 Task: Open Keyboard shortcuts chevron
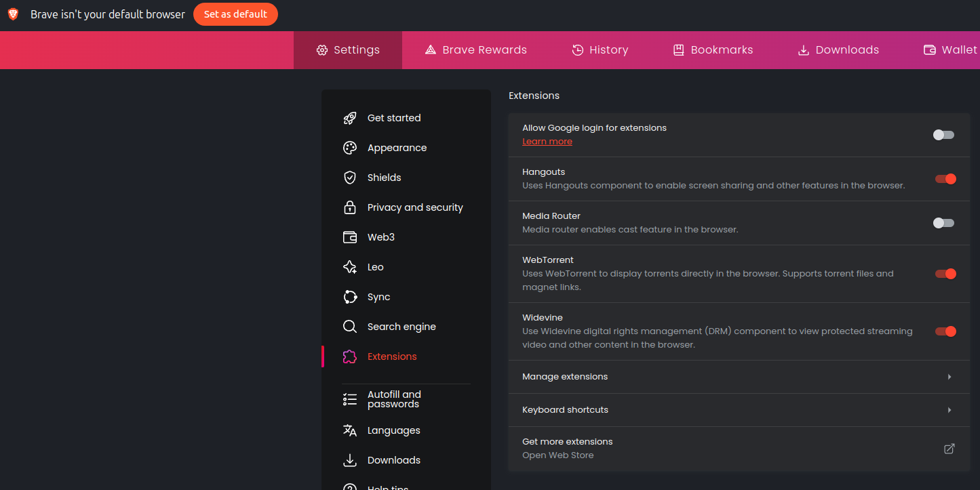pyautogui.click(x=949, y=410)
